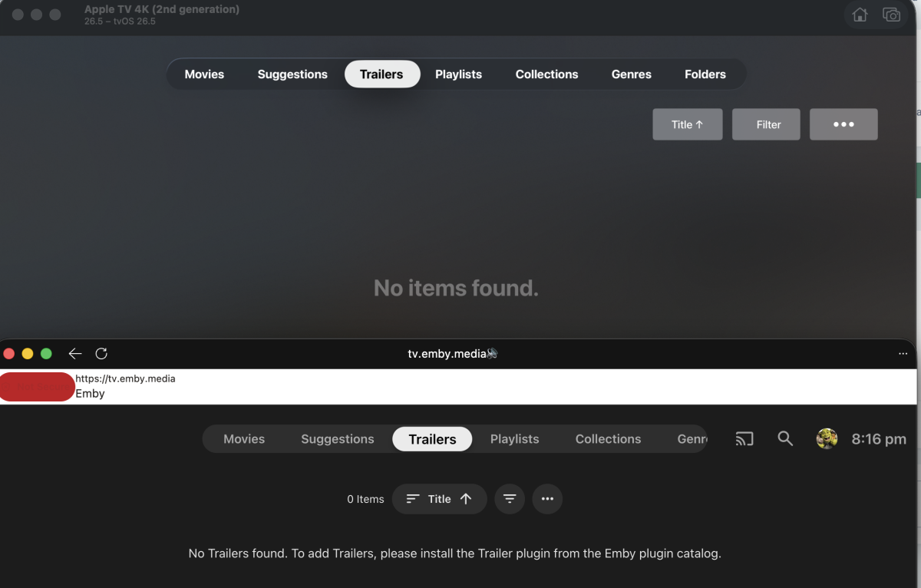This screenshot has width=921, height=588.
Task: Click Apple TV 4K simulator title text
Action: pos(162,9)
